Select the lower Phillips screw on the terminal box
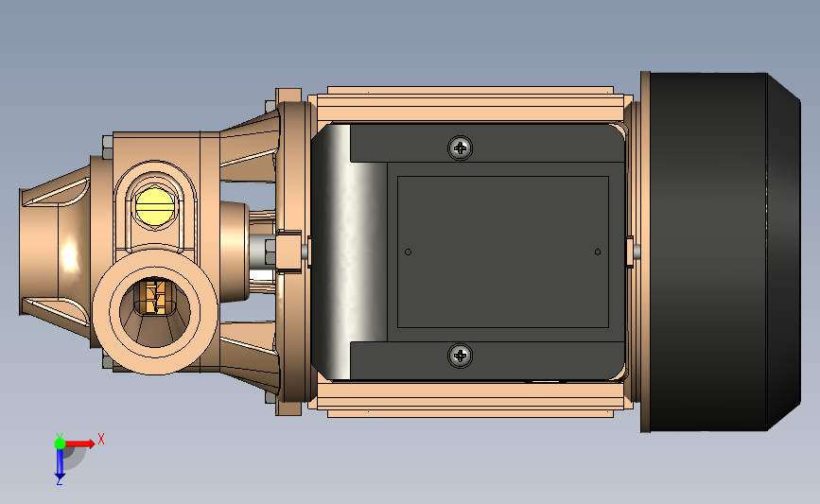820x504 pixels. [x=461, y=356]
